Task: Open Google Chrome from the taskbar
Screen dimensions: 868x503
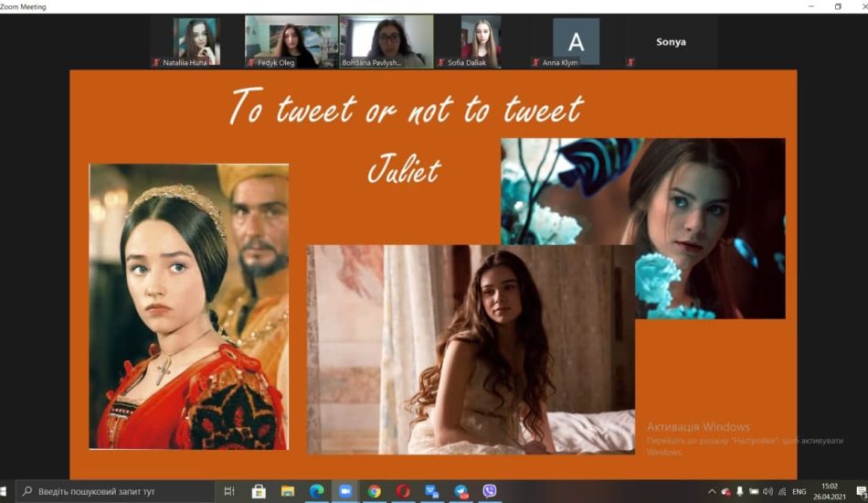Action: 375,491
